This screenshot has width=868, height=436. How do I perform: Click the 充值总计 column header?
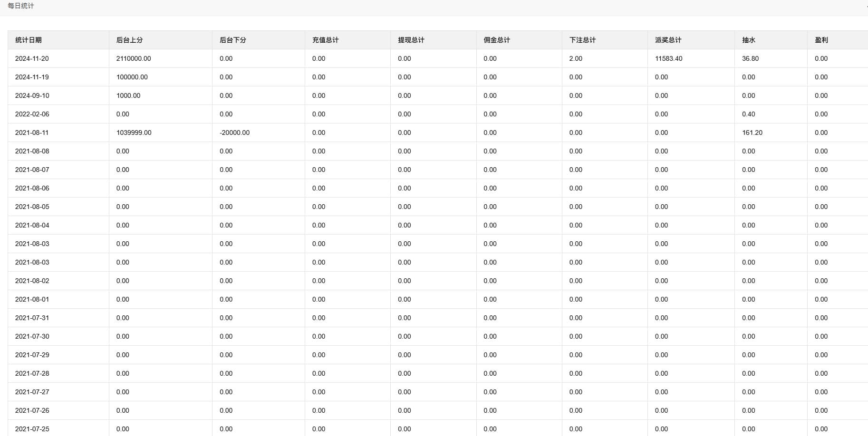pyautogui.click(x=326, y=40)
